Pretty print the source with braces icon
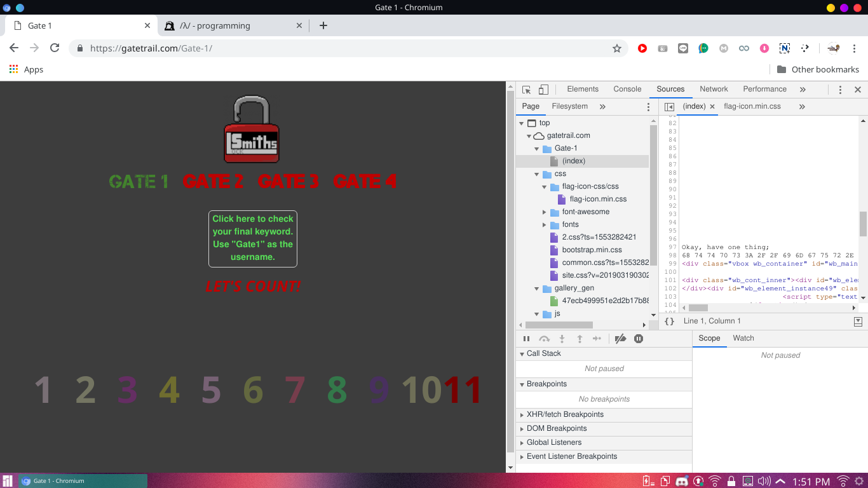The image size is (868, 488). (x=669, y=322)
